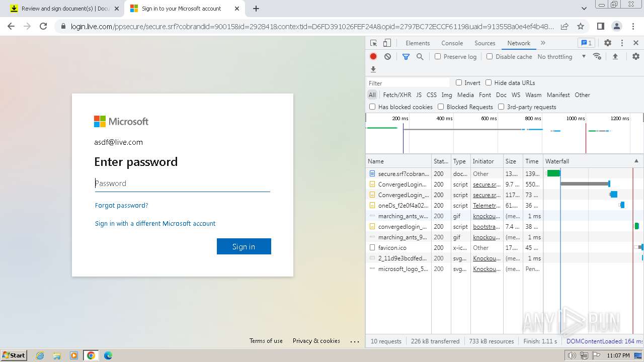Open Privacy & cookies link
This screenshot has width=644, height=362.
[316, 340]
